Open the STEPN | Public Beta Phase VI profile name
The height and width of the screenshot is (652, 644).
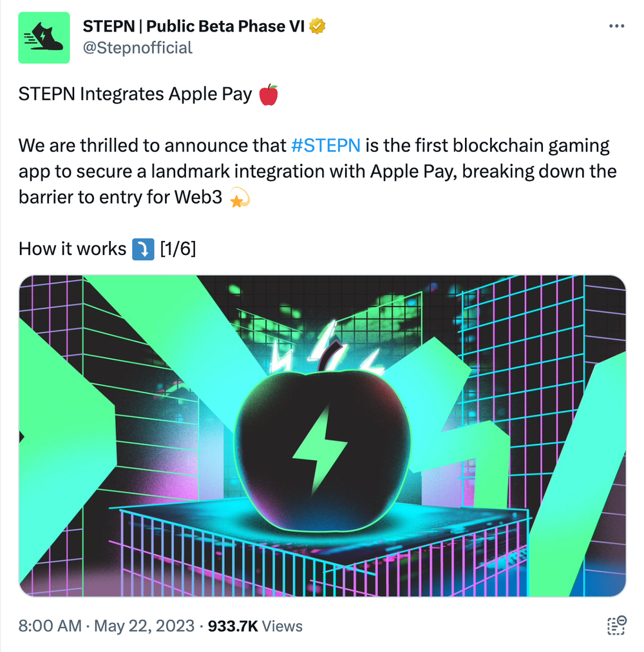pyautogui.click(x=194, y=26)
